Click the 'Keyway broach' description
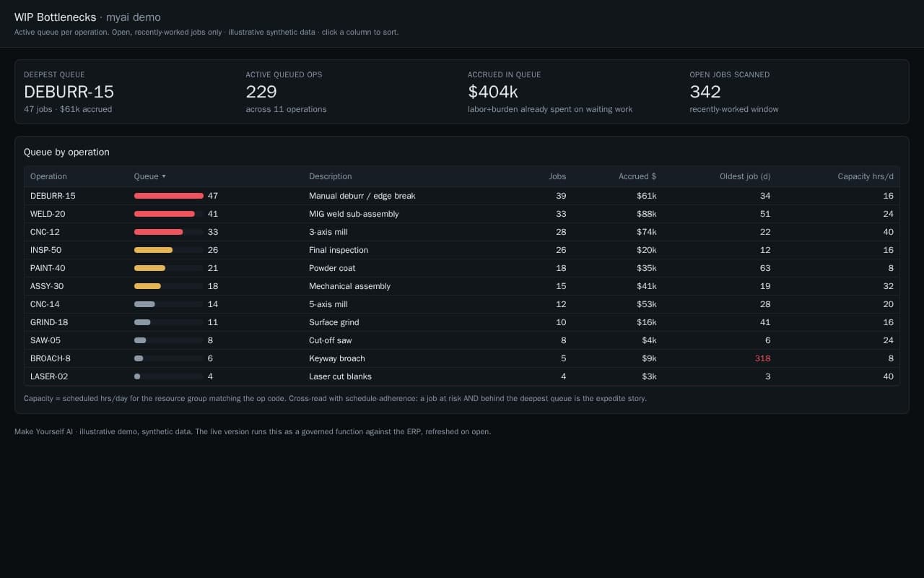This screenshot has width=924, height=578. [x=337, y=358]
